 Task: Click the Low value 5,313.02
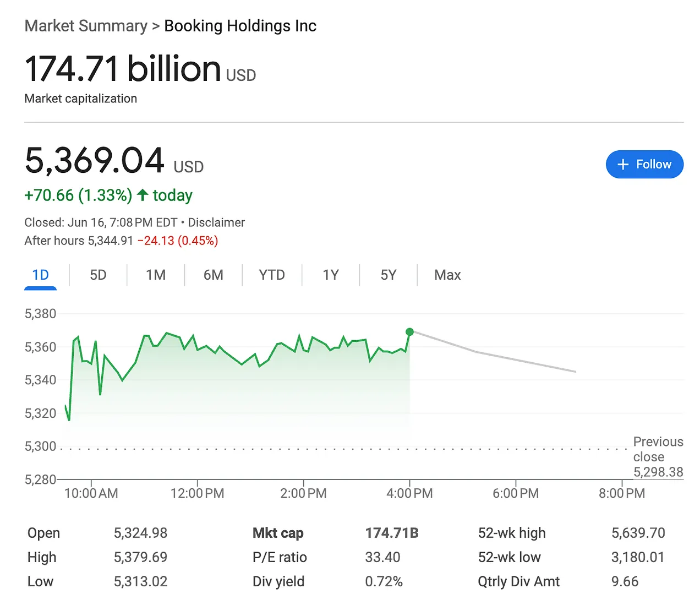point(140,581)
